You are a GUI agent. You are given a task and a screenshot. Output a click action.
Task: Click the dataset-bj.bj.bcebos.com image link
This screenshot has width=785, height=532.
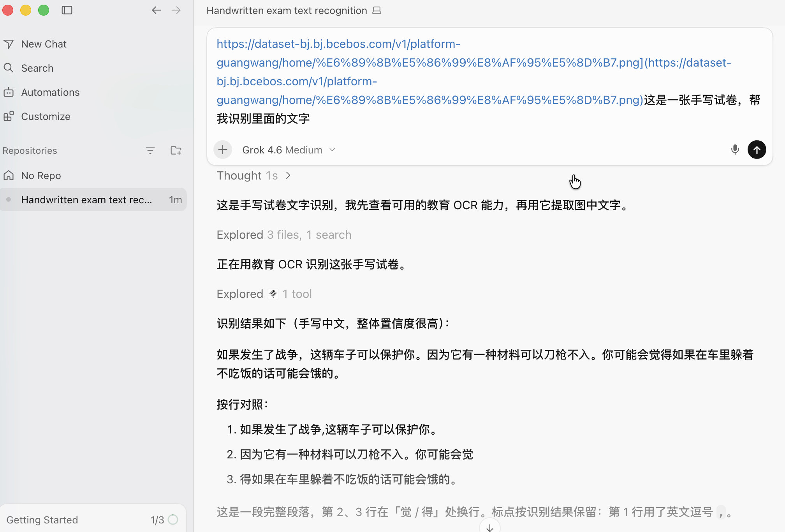[474, 72]
